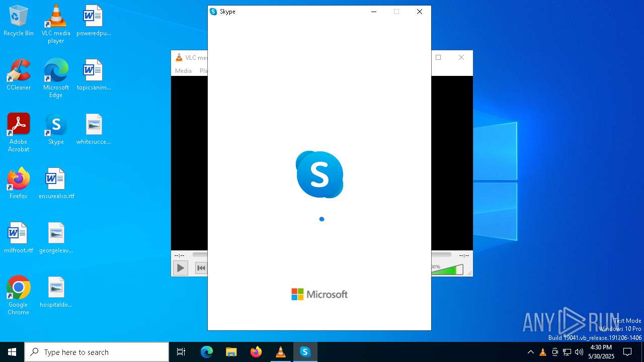Screen dimensions: 644x362
Task: Select milfroot.rtf file on desktop
Action: (19, 238)
